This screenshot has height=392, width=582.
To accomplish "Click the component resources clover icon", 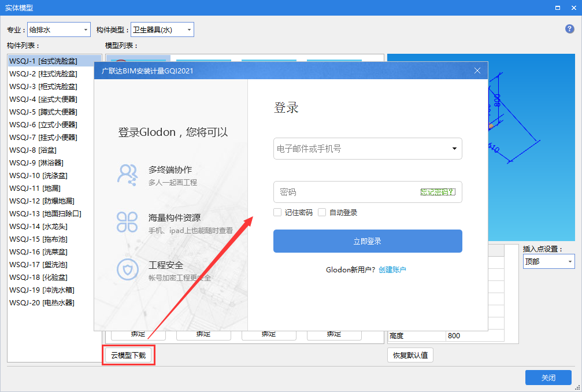I will click(127, 221).
